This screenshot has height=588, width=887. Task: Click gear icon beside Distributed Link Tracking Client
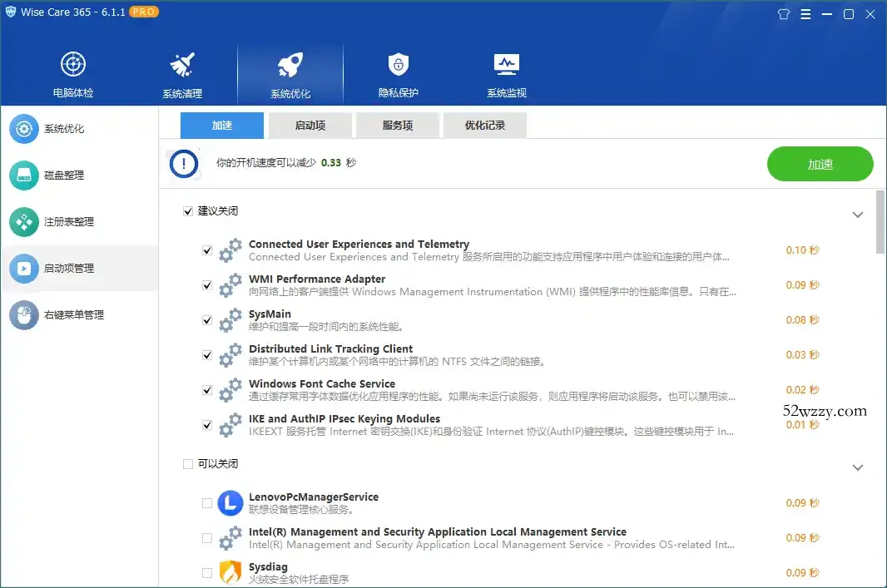click(x=230, y=355)
